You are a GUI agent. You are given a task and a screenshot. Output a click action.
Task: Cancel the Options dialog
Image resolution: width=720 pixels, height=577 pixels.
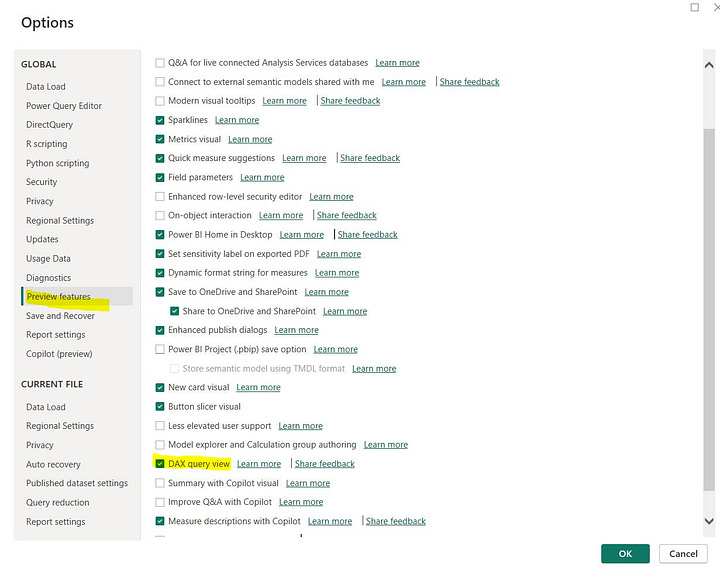tap(683, 554)
